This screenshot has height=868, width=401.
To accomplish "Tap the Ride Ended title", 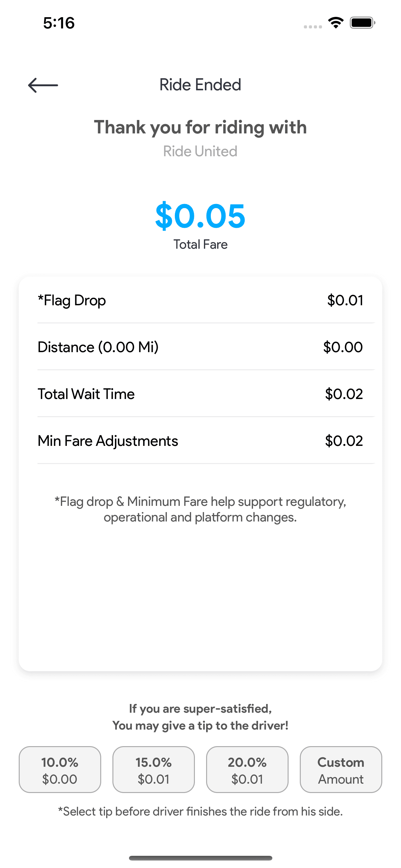I will click(x=200, y=85).
